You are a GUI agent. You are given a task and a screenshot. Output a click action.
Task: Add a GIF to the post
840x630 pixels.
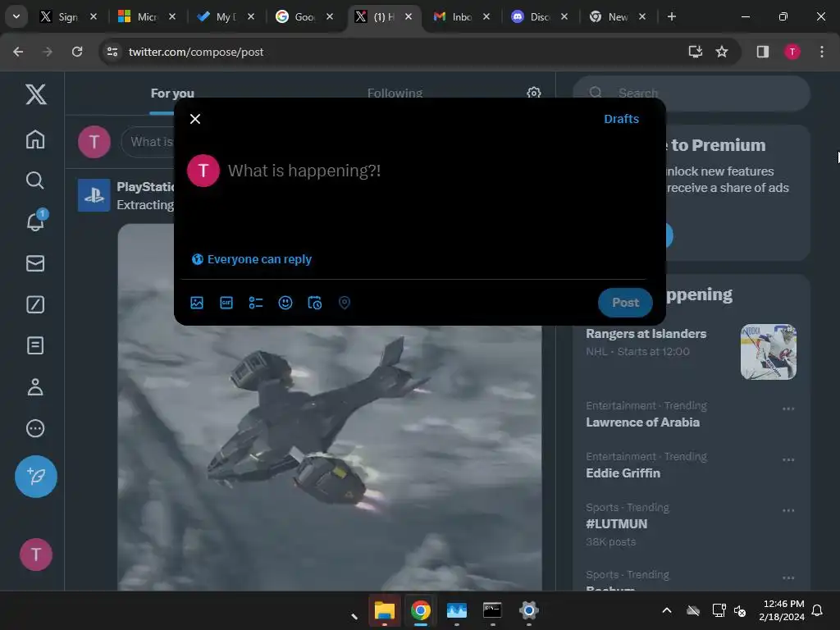point(226,303)
